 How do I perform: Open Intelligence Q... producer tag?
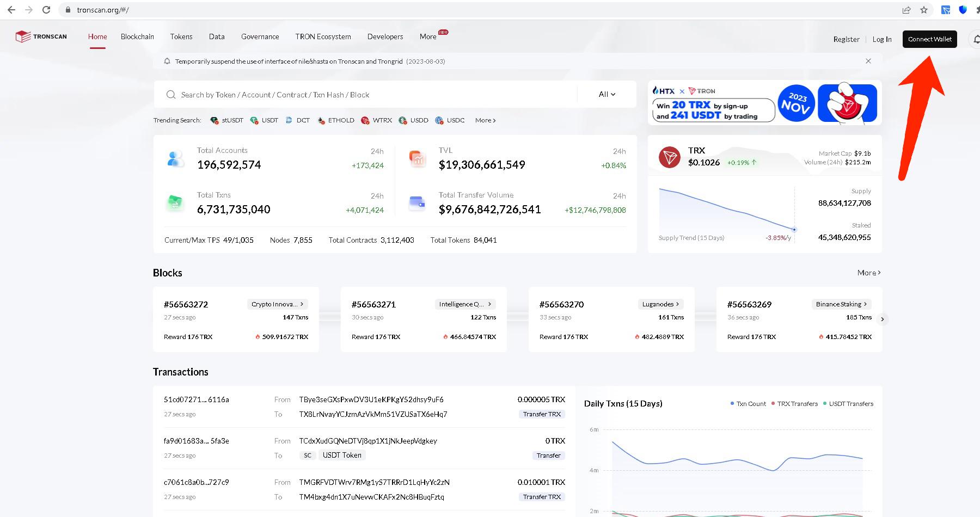(465, 304)
